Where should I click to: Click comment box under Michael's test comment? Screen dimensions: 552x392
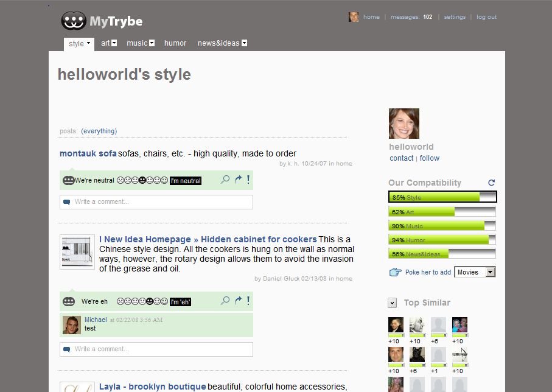coord(156,349)
